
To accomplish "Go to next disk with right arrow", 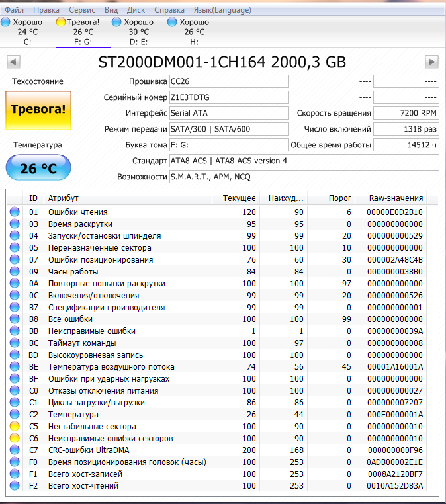I will click(431, 62).
